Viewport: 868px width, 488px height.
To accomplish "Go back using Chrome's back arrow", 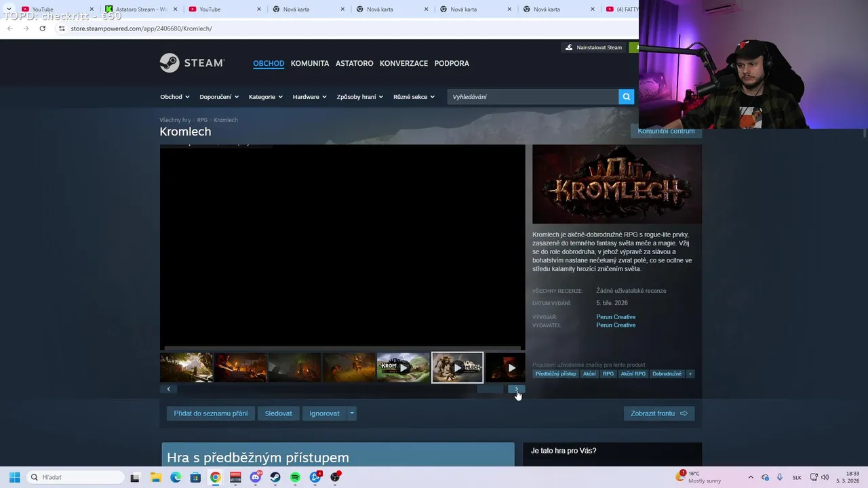I will click(9, 28).
